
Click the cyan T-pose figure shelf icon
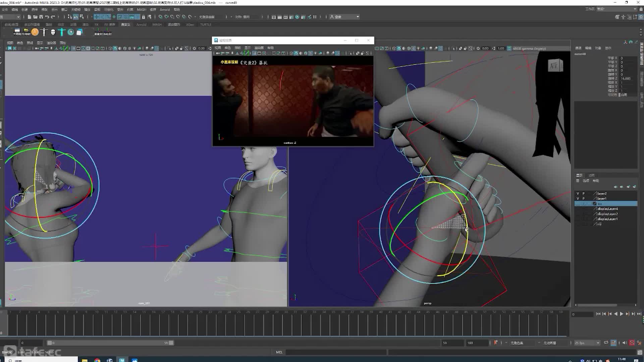(x=62, y=32)
